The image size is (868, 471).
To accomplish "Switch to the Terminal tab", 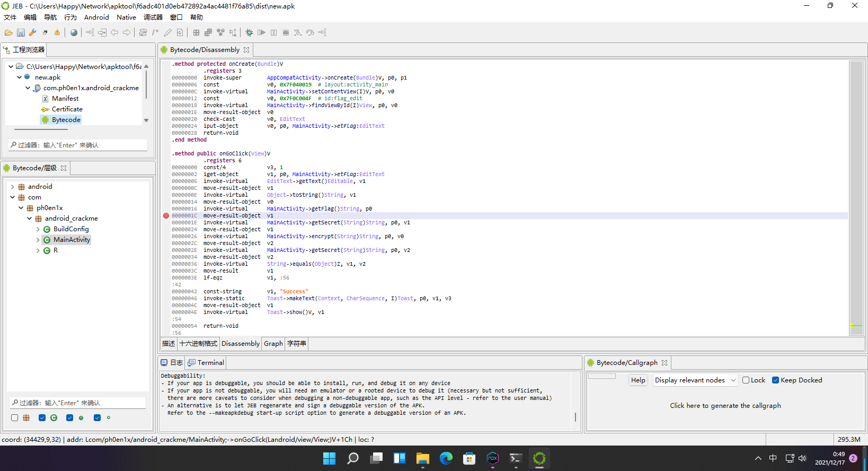I will click(206, 363).
